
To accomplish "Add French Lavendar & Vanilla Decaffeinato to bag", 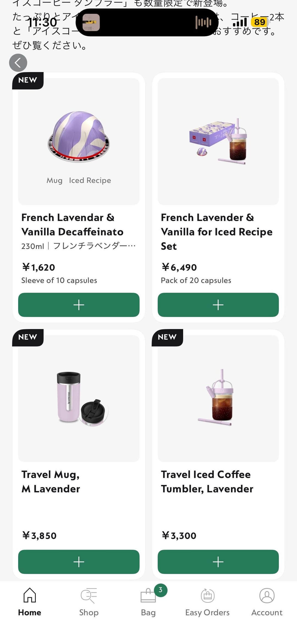I will pyautogui.click(x=79, y=305).
